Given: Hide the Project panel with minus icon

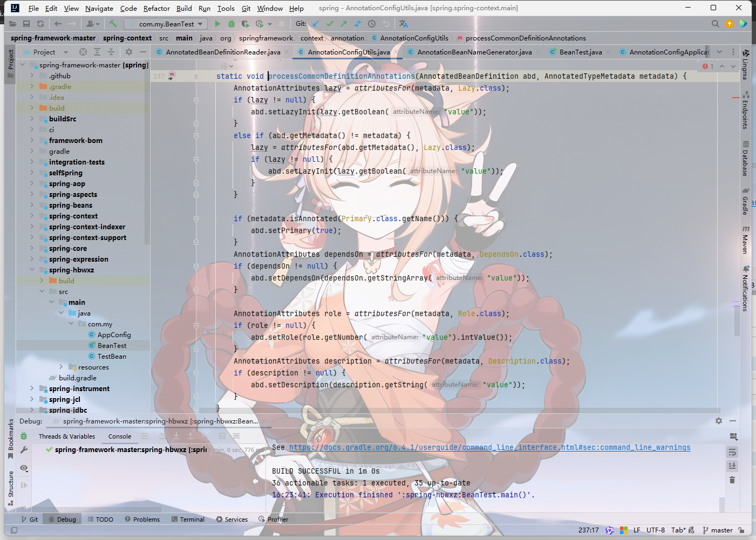Looking at the screenshot, I should point(143,52).
